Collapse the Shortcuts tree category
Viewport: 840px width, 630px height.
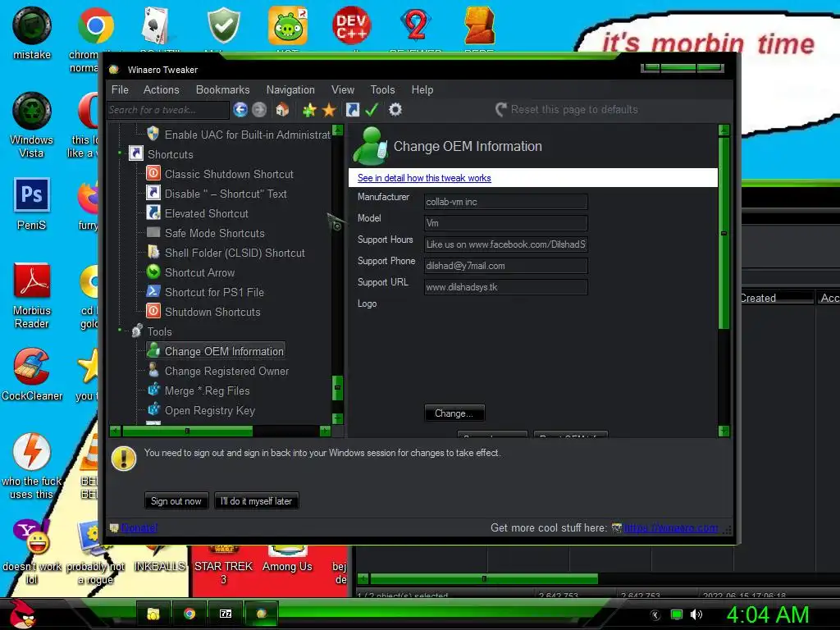120,153
